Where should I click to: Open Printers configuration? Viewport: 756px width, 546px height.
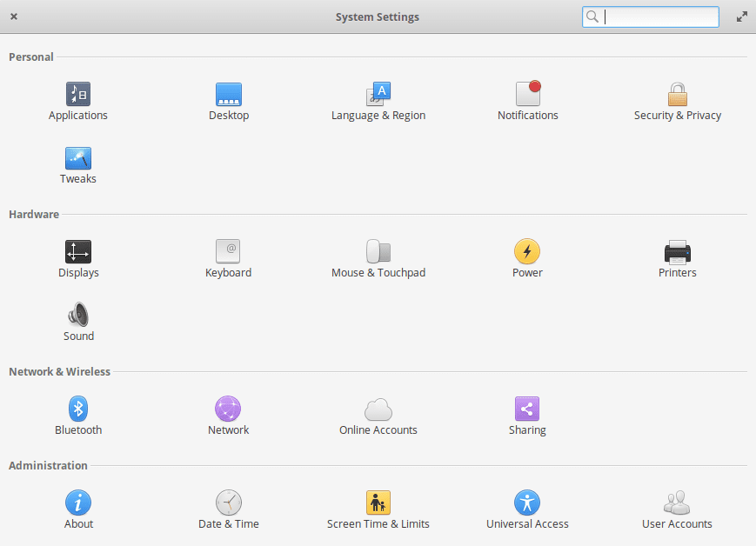677,256
